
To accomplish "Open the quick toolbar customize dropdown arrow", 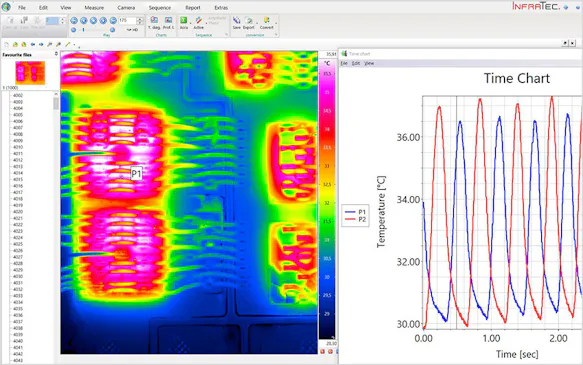I will pos(74,45).
